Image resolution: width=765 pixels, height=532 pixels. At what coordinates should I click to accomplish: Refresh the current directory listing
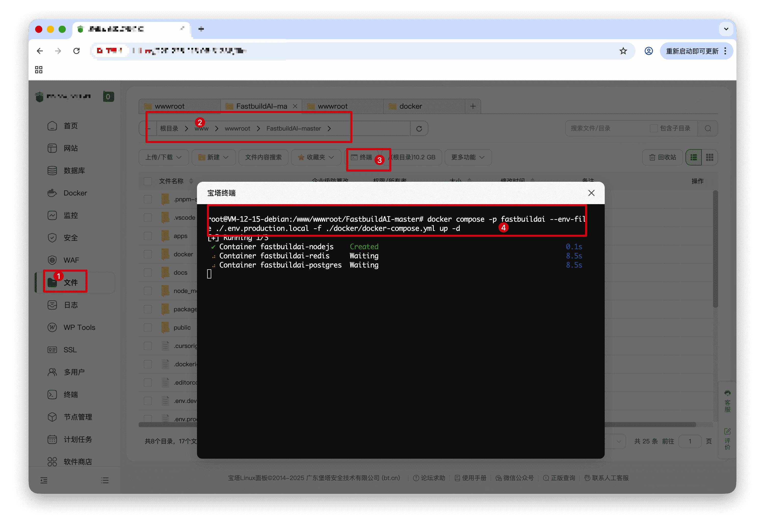click(419, 128)
